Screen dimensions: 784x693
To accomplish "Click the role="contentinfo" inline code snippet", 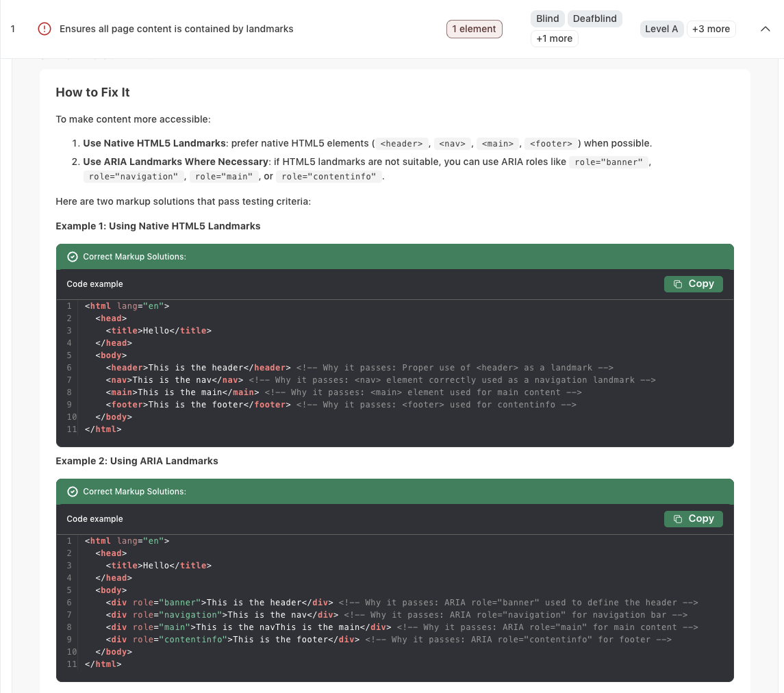I will [329, 177].
